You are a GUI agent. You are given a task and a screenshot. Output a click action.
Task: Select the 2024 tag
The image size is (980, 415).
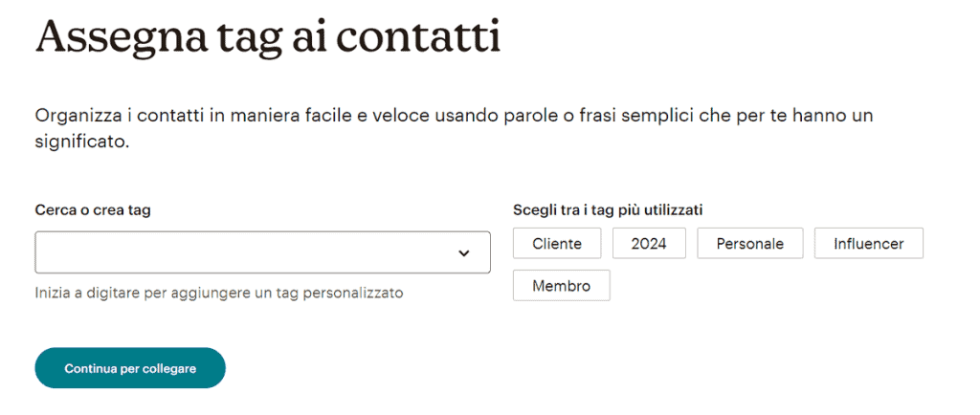tap(649, 244)
